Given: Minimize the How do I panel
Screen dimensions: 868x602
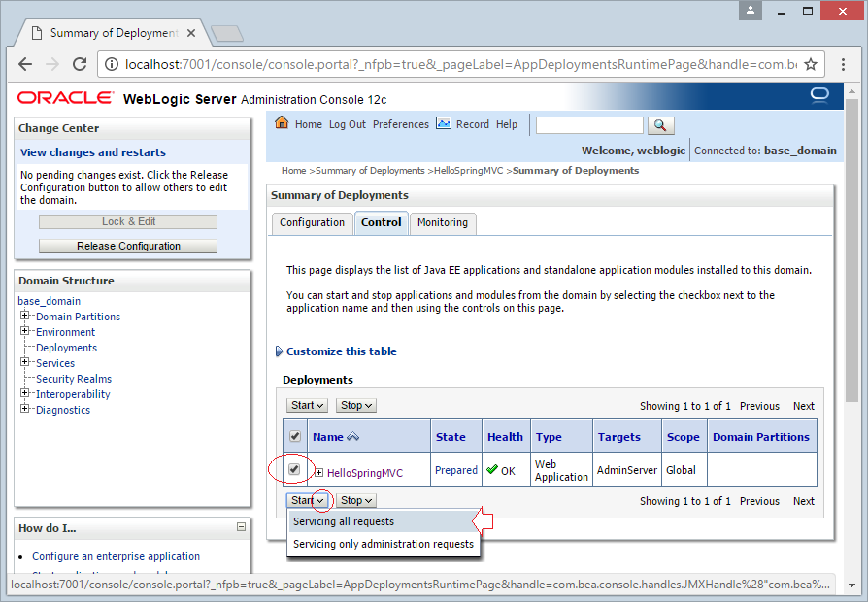Looking at the screenshot, I should (x=242, y=526).
